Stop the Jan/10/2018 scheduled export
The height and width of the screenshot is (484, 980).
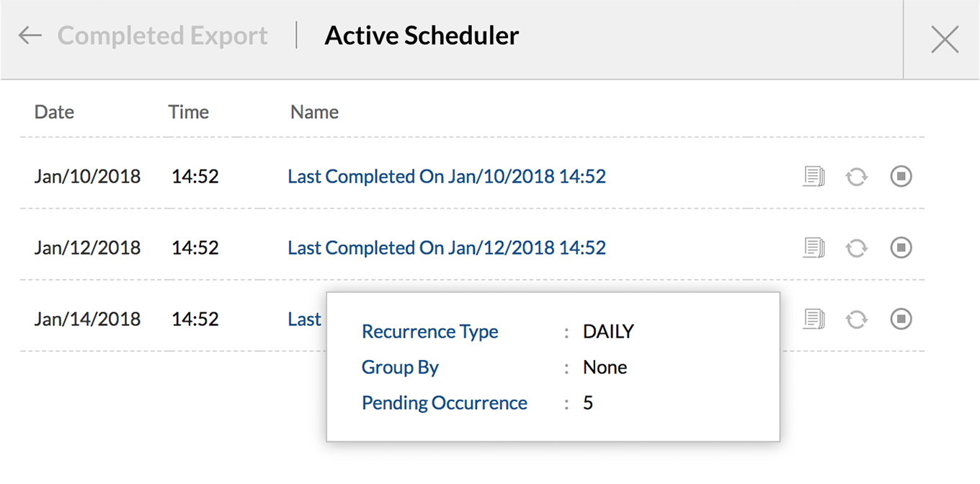[x=901, y=176]
